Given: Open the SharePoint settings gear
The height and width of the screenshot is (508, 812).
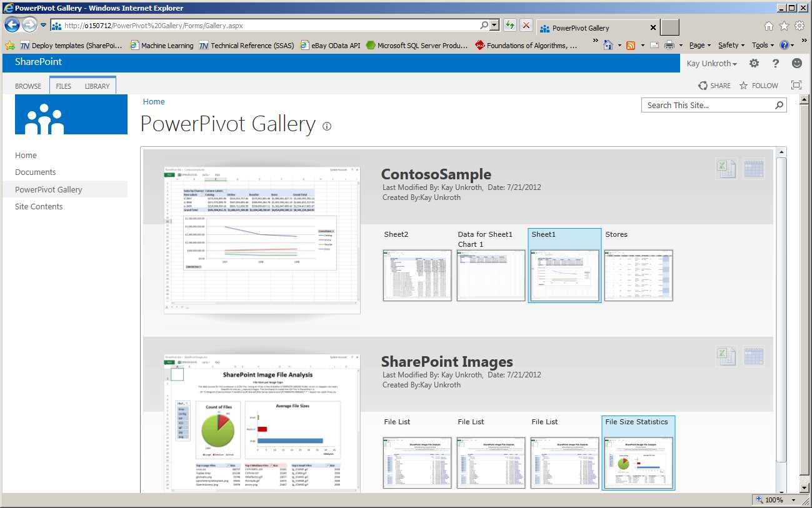Looking at the screenshot, I should click(x=754, y=63).
